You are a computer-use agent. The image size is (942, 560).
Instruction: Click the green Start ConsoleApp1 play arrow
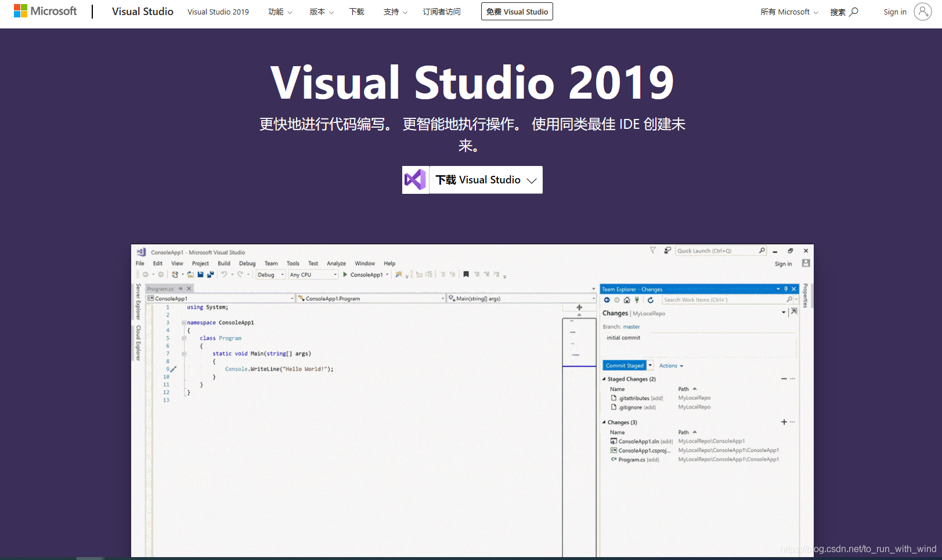point(345,274)
